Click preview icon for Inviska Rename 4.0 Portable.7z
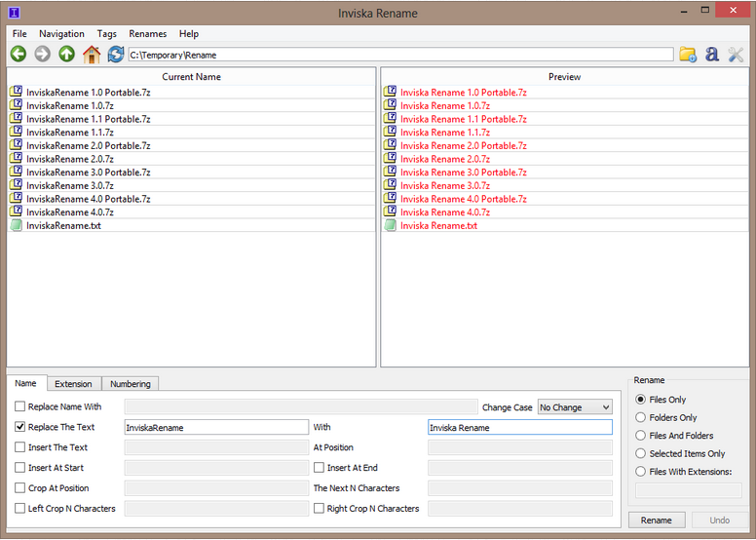756x540 pixels. [x=390, y=198]
